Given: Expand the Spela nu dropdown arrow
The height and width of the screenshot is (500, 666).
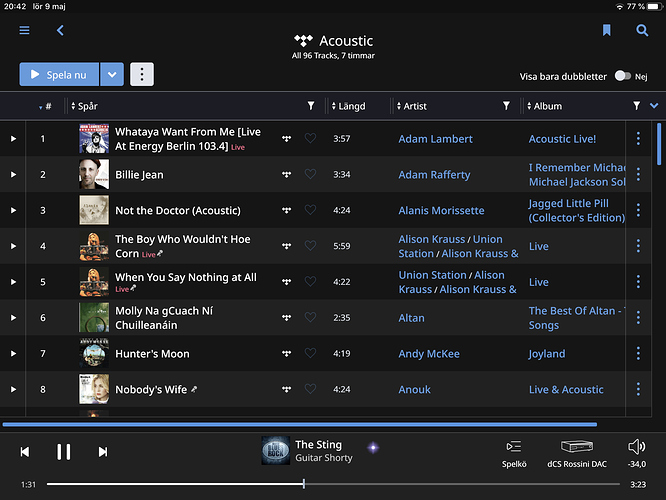Looking at the screenshot, I should tap(112, 74).
